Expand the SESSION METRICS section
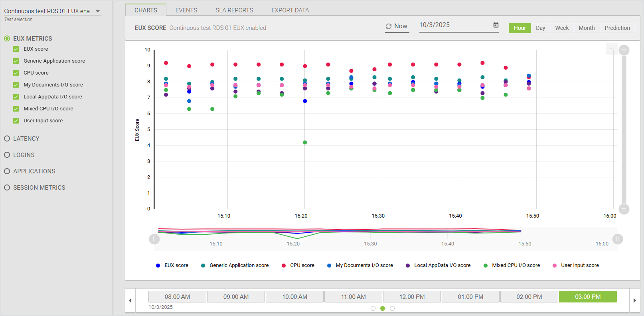The width and height of the screenshot is (644, 316). click(x=7, y=188)
